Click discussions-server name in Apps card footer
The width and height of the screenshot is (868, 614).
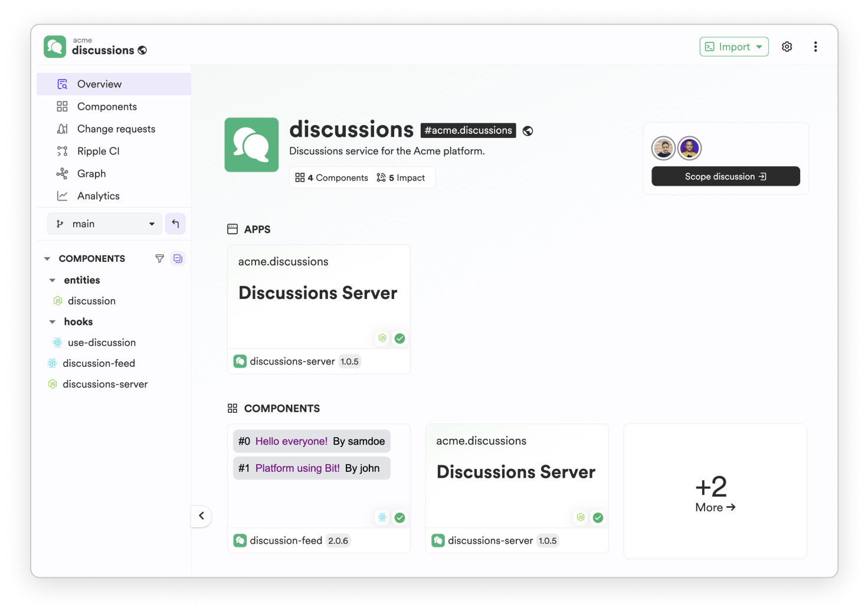tap(292, 361)
